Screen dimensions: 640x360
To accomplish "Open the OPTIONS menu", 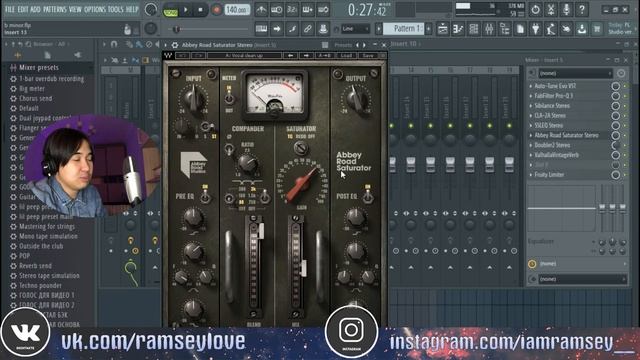I will pyautogui.click(x=95, y=9).
